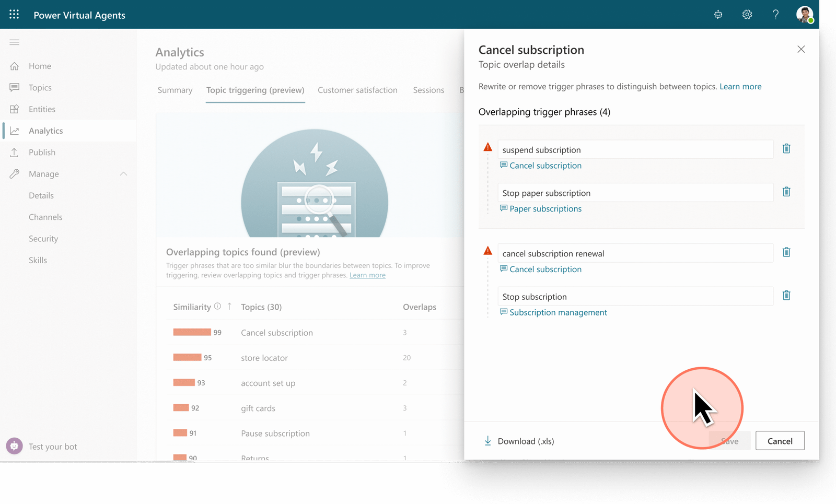The image size is (836, 504).
Task: Close the Cancel subscription panel
Action: (801, 49)
